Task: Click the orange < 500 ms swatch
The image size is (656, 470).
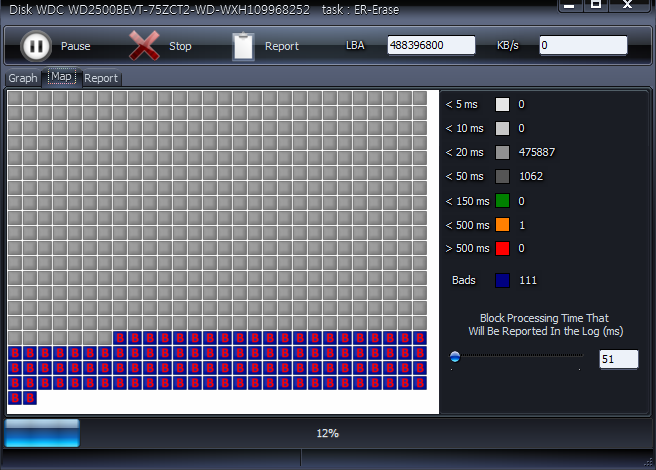Action: pos(502,225)
